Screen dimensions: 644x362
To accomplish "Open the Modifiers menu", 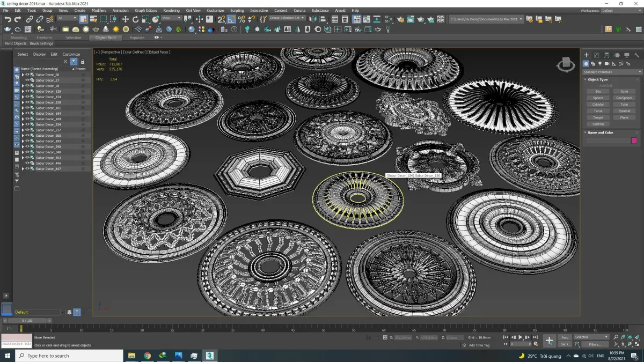I will click(x=99, y=10).
